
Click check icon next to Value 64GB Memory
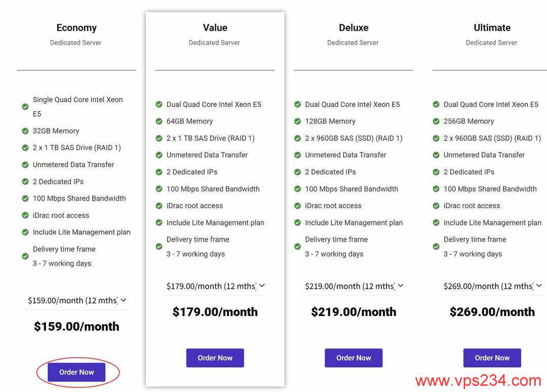pyautogui.click(x=159, y=122)
